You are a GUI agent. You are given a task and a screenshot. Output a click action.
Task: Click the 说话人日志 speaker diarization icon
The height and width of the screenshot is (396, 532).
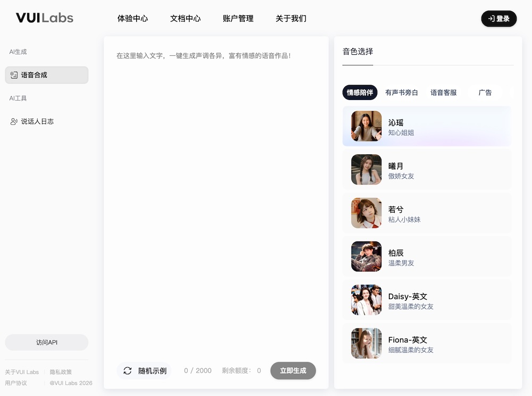[x=13, y=121]
